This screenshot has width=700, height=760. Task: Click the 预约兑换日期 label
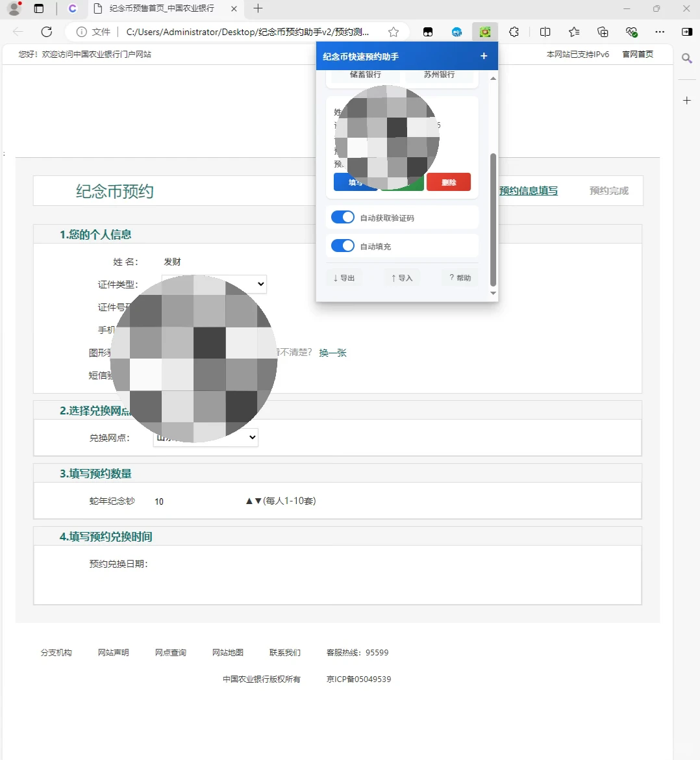click(118, 564)
